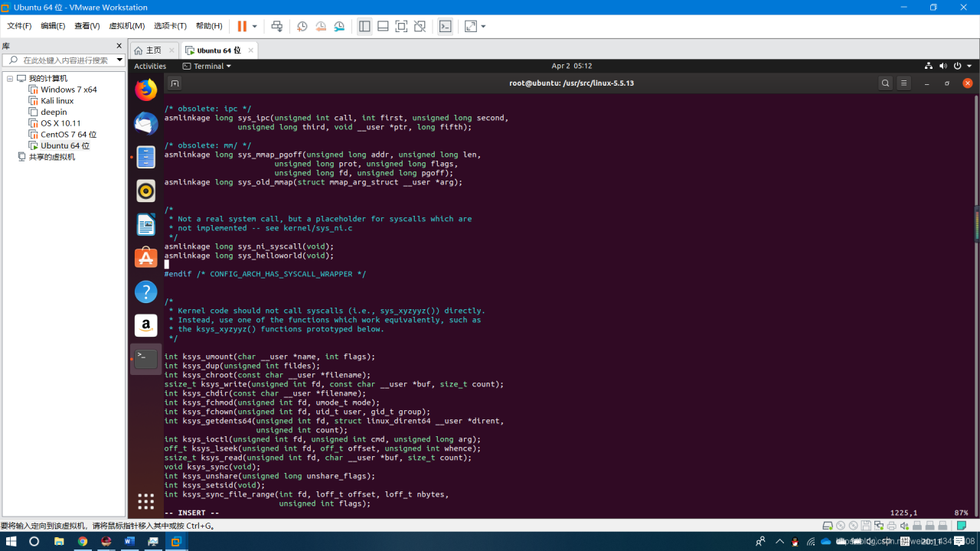Toggle the console view toolbar icon
Screen dimensions: 980x551
(445, 26)
